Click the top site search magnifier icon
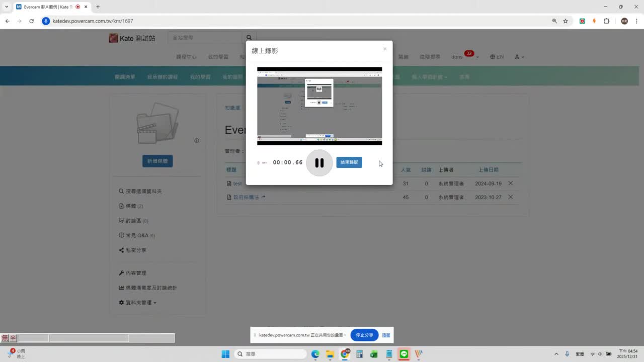The height and width of the screenshot is (362, 644). (x=249, y=37)
